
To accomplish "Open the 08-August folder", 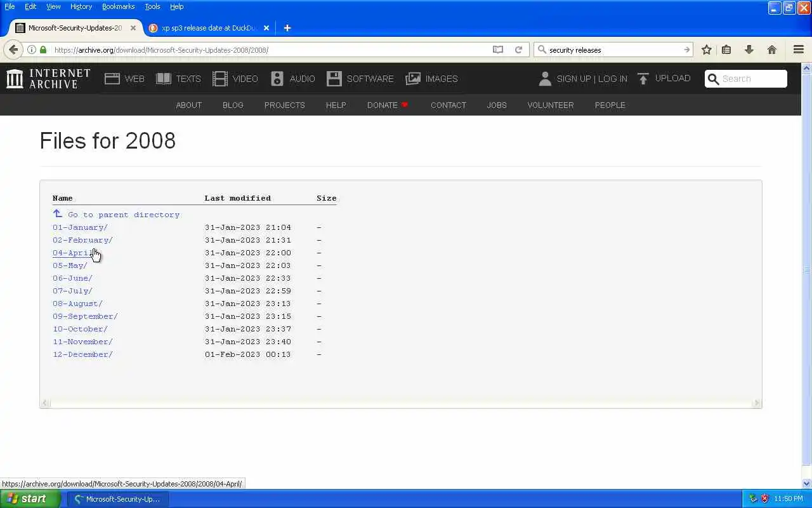I will coord(77,304).
